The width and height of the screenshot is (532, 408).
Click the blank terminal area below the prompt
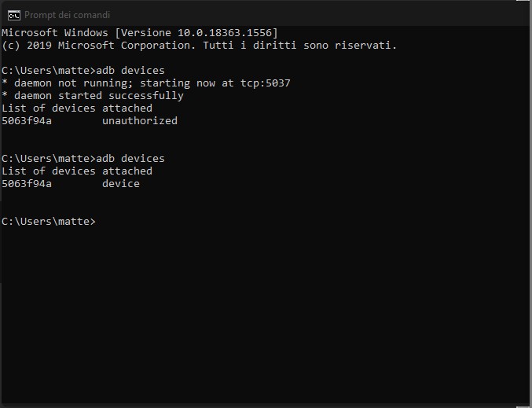point(267,314)
